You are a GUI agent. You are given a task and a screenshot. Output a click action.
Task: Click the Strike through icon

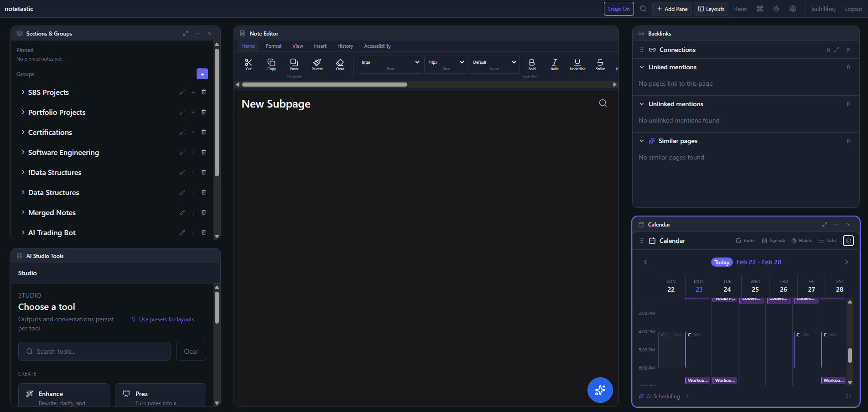click(600, 63)
